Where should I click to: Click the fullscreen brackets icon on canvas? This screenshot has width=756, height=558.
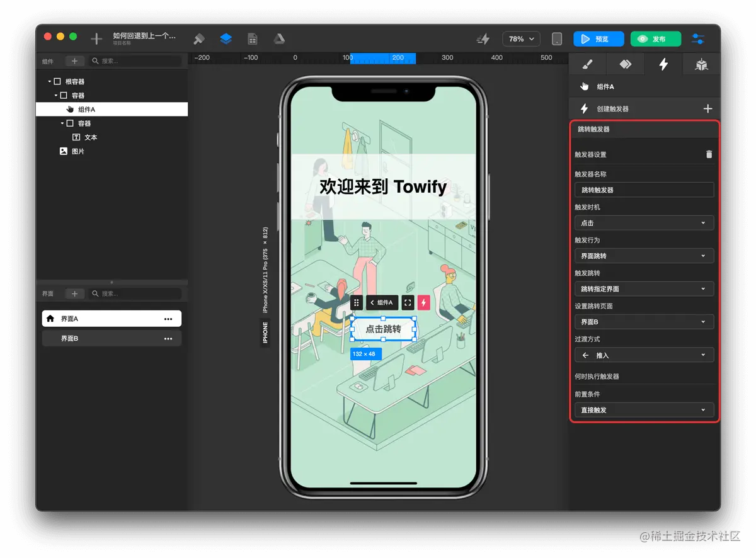pos(408,303)
